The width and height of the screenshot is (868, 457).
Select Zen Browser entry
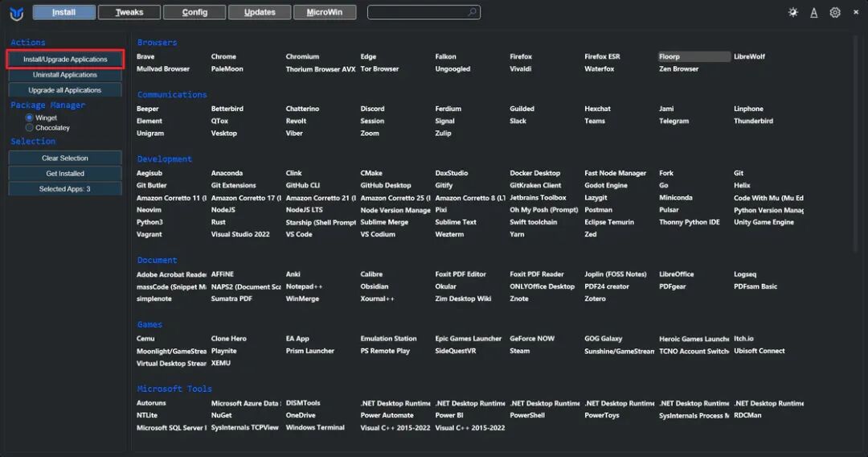point(678,68)
